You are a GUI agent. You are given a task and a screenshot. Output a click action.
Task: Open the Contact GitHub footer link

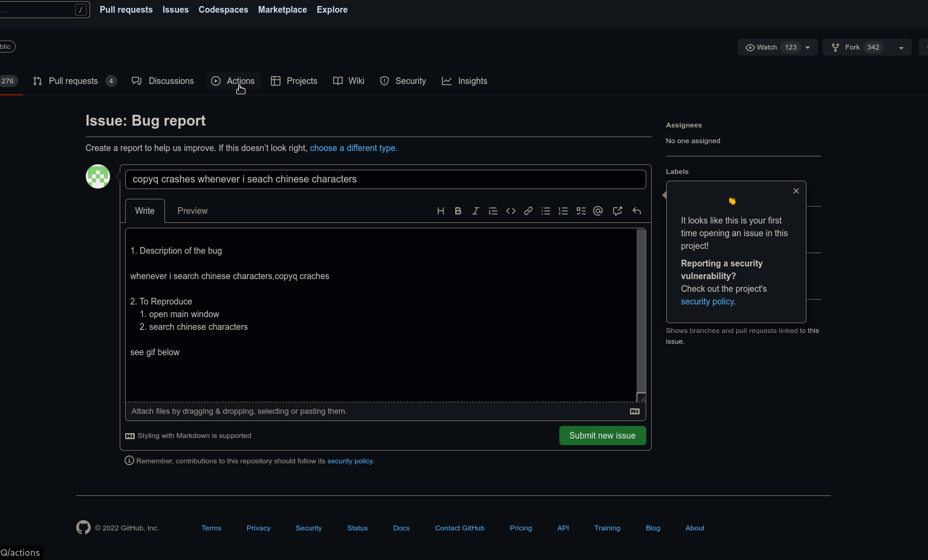459,528
